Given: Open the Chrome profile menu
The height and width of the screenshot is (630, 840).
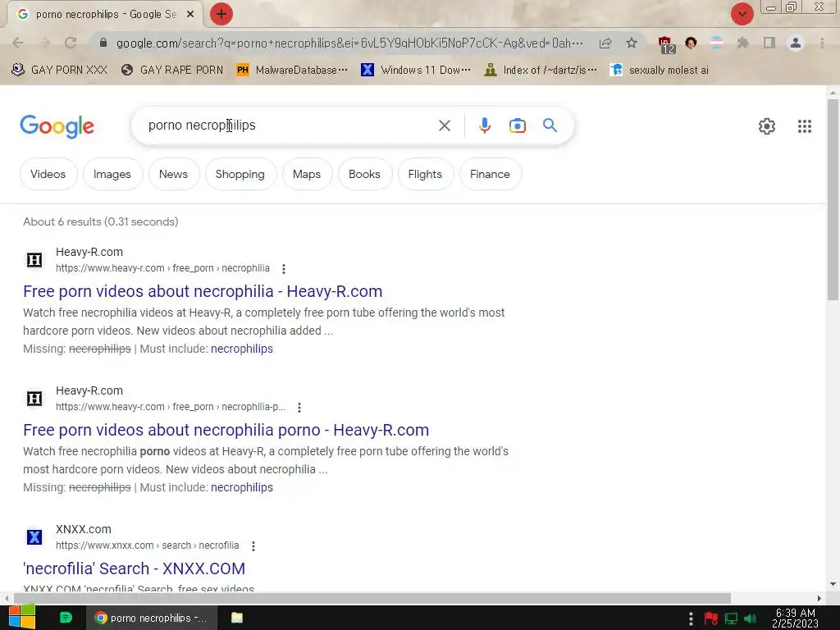Looking at the screenshot, I should (x=796, y=43).
